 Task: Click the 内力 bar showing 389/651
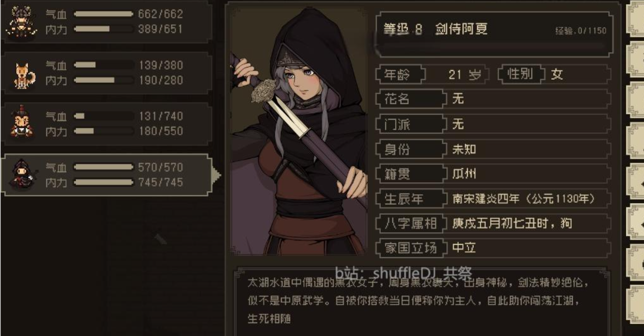pyautogui.click(x=103, y=29)
